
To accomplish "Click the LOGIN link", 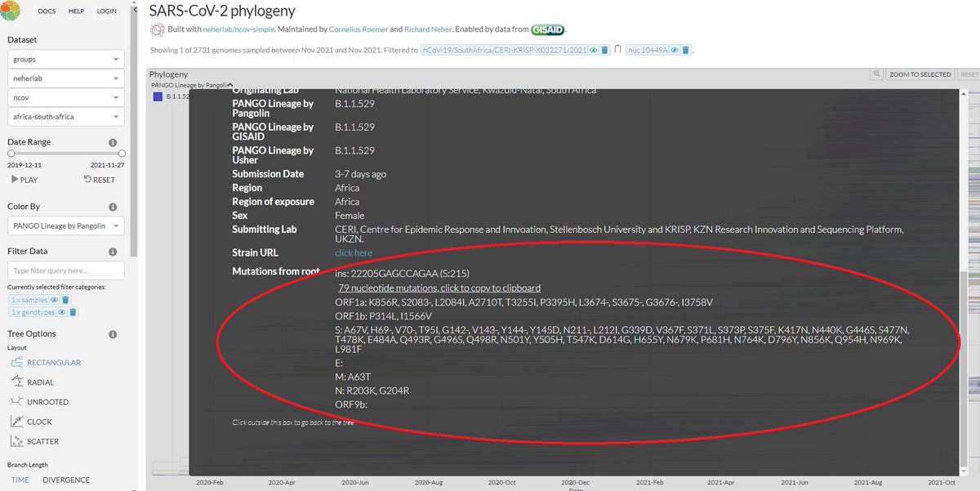I will [107, 11].
